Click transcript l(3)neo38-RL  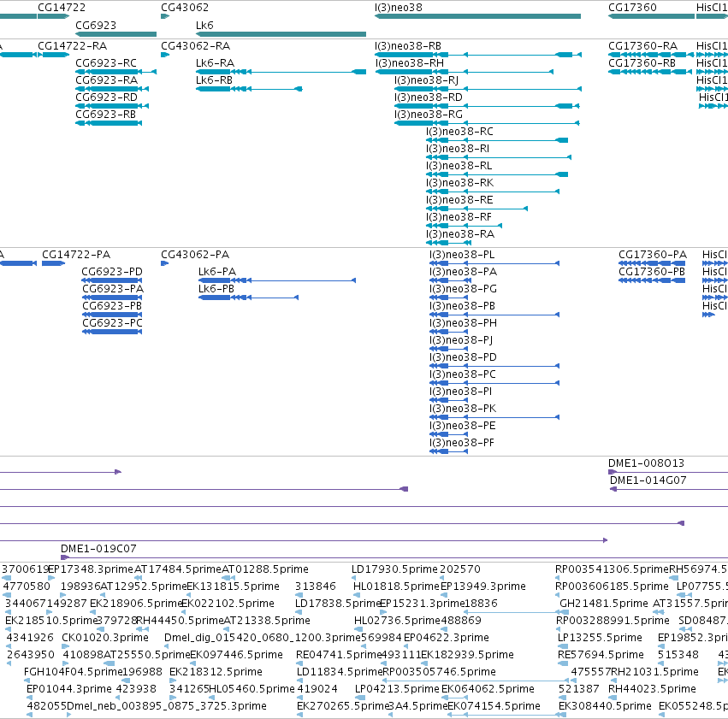pyautogui.click(x=459, y=166)
